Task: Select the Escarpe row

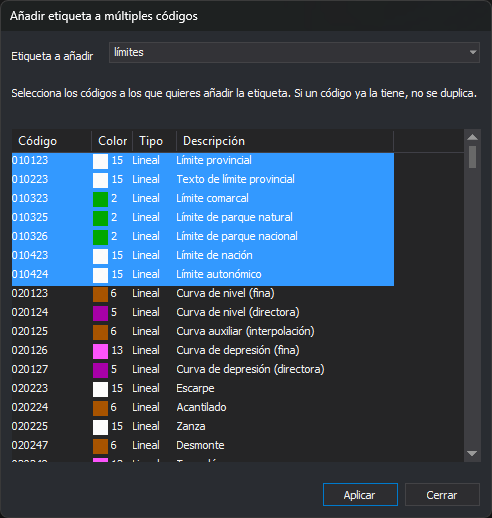Action: click(203, 388)
